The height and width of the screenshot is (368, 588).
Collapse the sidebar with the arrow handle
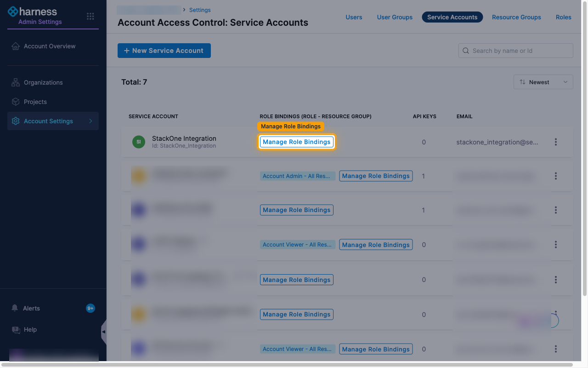(x=103, y=332)
